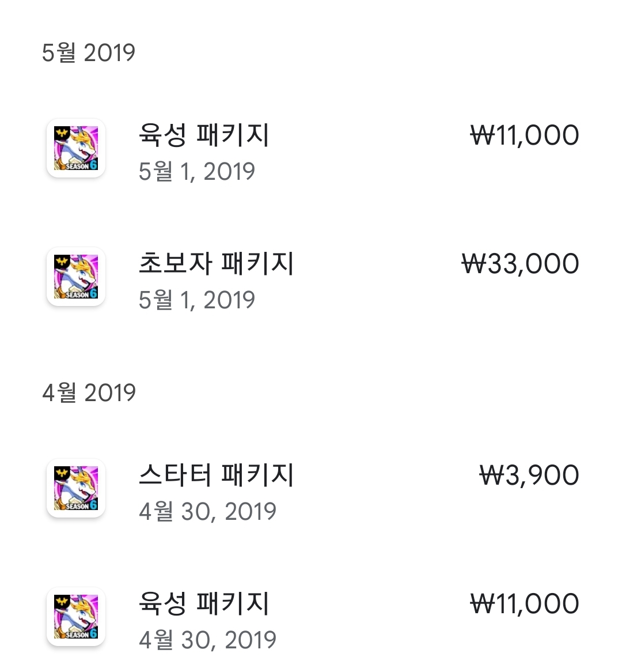
Task: Select 육성 패키지 title purchased 4월 30, 2019
Action: (204, 603)
